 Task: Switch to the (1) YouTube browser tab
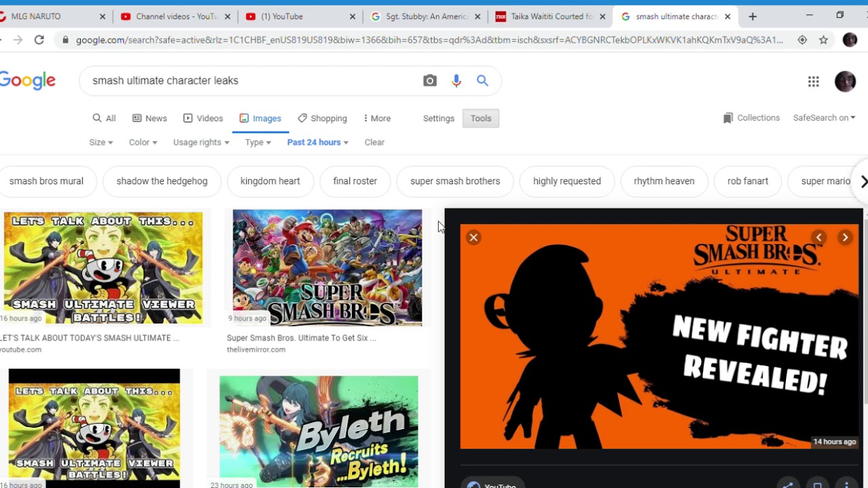click(x=300, y=16)
